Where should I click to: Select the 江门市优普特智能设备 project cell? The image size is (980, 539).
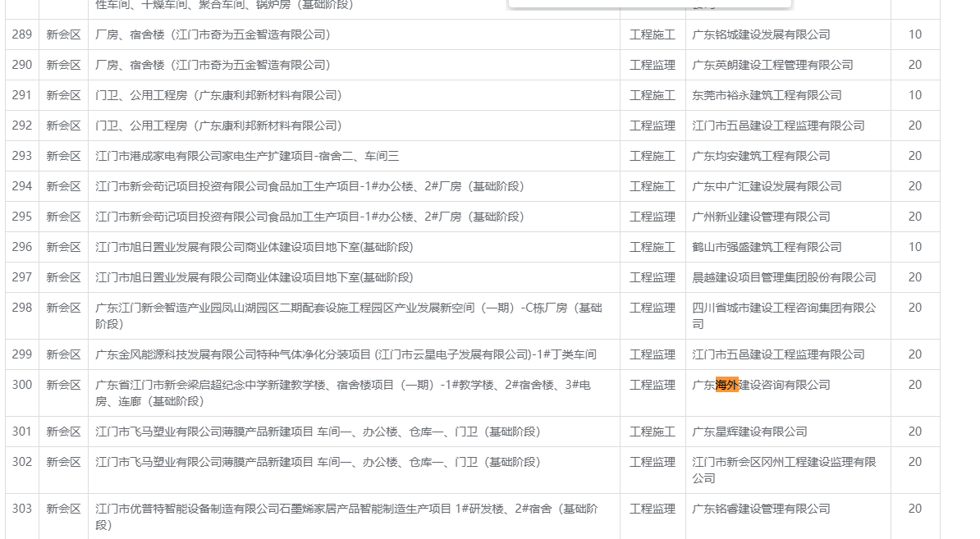[346, 516]
